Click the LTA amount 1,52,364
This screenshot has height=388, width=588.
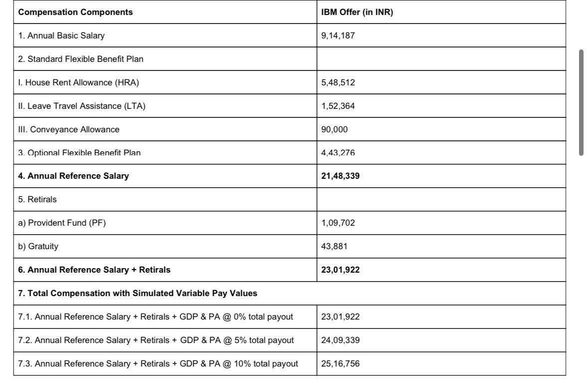338,106
